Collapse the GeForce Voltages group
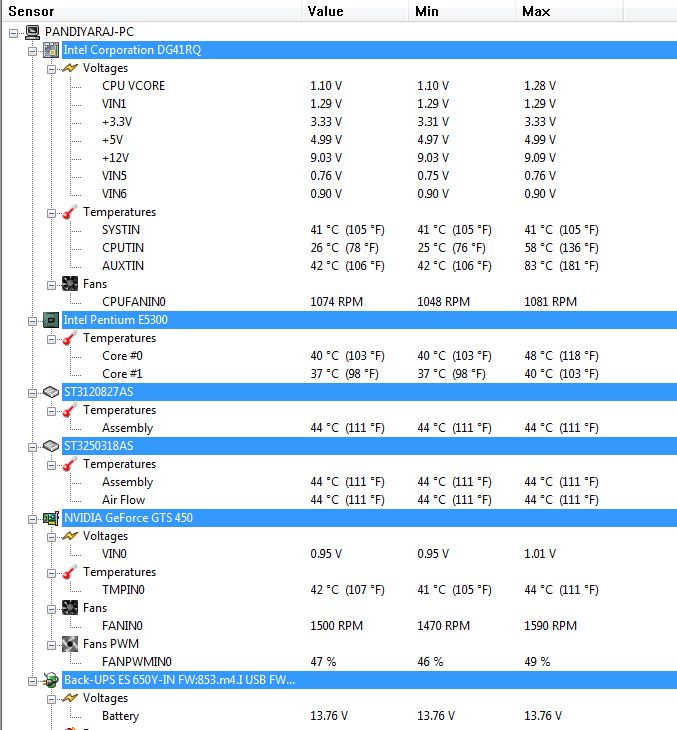The width and height of the screenshot is (677, 730). (51, 537)
